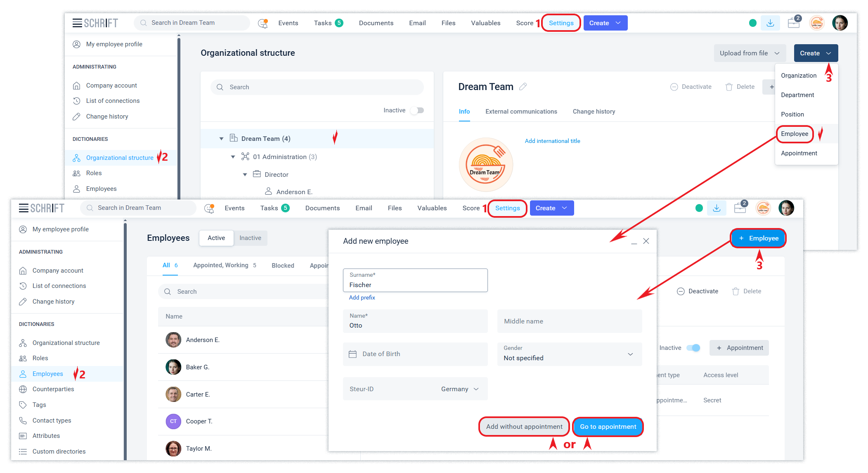Switch the Employees list to Inactive

pyautogui.click(x=250, y=238)
